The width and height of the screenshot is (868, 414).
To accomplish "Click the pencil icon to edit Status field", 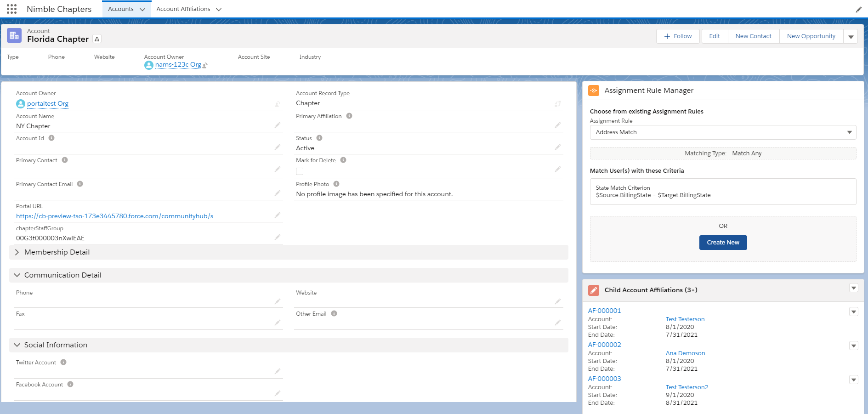I will [x=557, y=147].
